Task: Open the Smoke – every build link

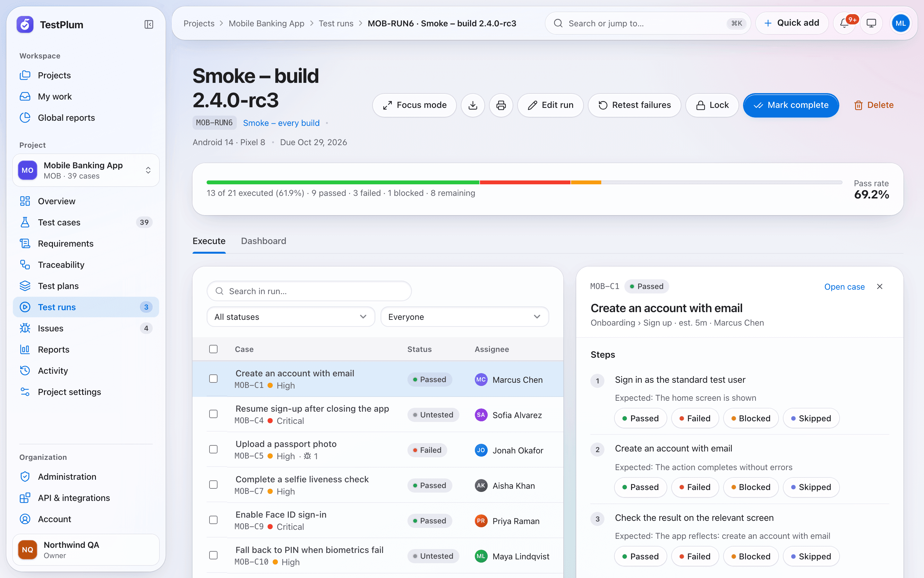Action: pos(281,123)
